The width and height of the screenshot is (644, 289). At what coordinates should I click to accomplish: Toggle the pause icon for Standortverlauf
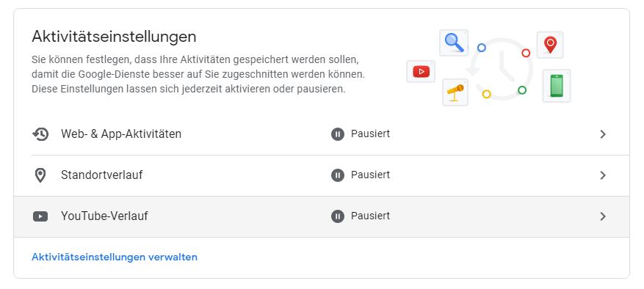coord(338,175)
